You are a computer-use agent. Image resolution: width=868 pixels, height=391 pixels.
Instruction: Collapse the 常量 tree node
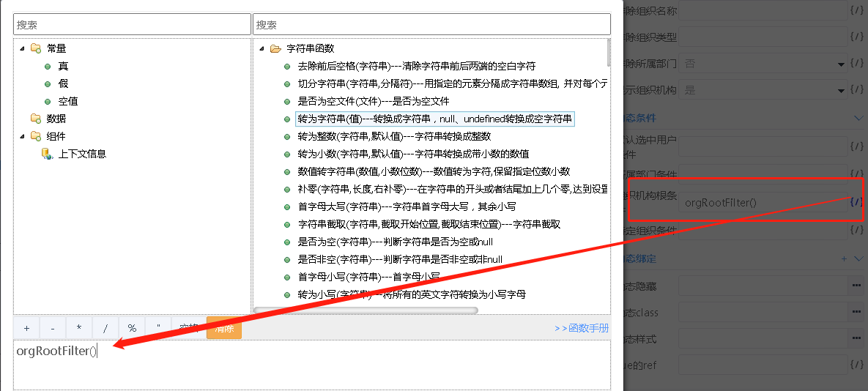click(x=22, y=48)
